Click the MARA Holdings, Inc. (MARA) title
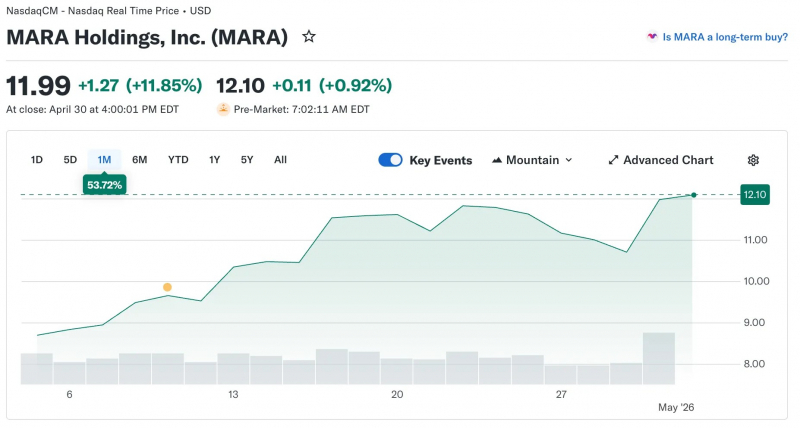 point(147,37)
